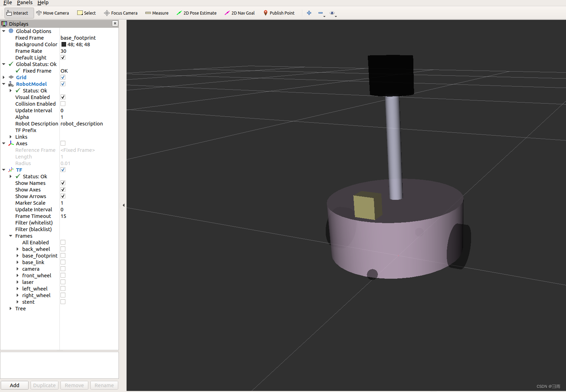Toggle Visual Enabled checkbox
The image size is (566, 392).
[x=63, y=97]
